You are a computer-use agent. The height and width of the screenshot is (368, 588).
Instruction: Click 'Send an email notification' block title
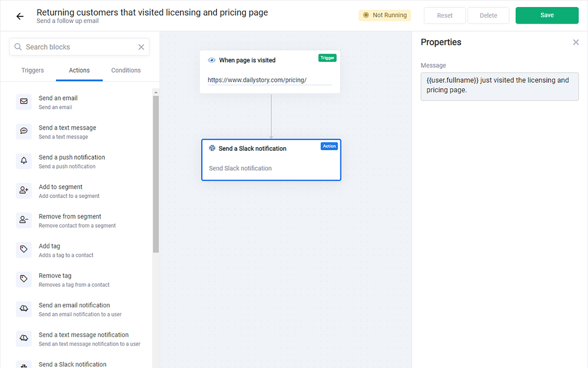pos(74,305)
